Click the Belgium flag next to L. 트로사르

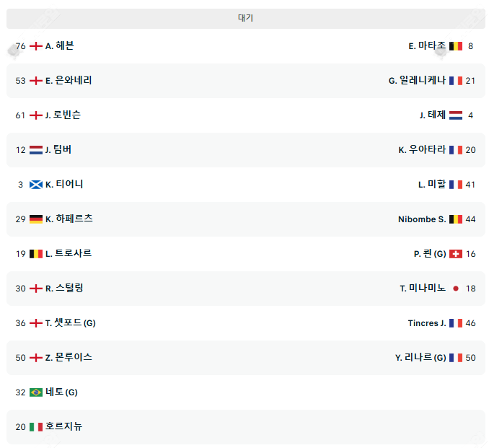[x=36, y=254]
